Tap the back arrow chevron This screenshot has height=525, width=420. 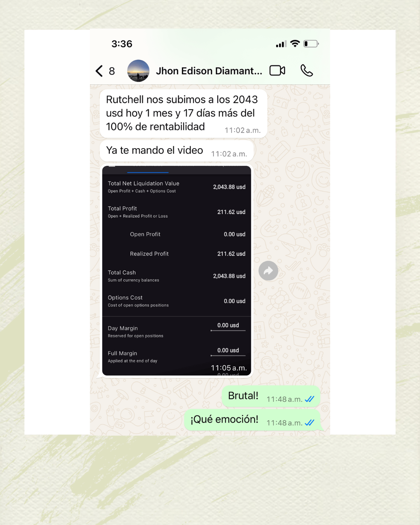coord(99,71)
